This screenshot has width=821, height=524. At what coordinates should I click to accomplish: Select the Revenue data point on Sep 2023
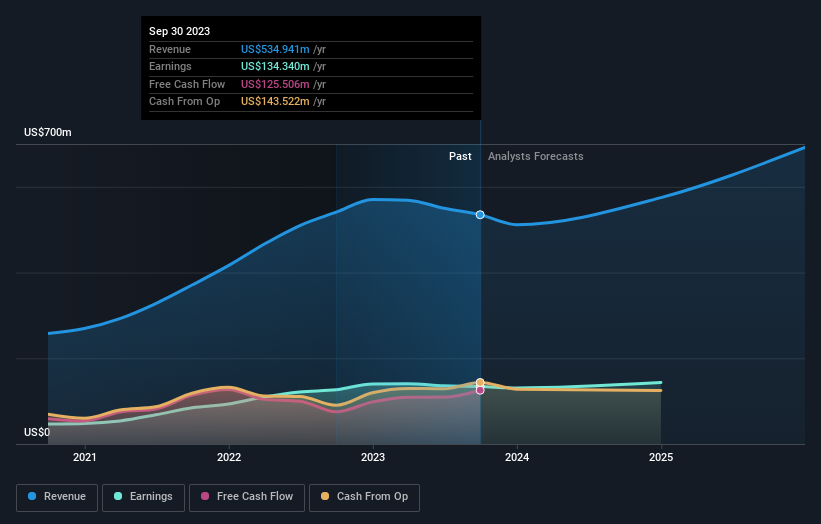tap(480, 215)
